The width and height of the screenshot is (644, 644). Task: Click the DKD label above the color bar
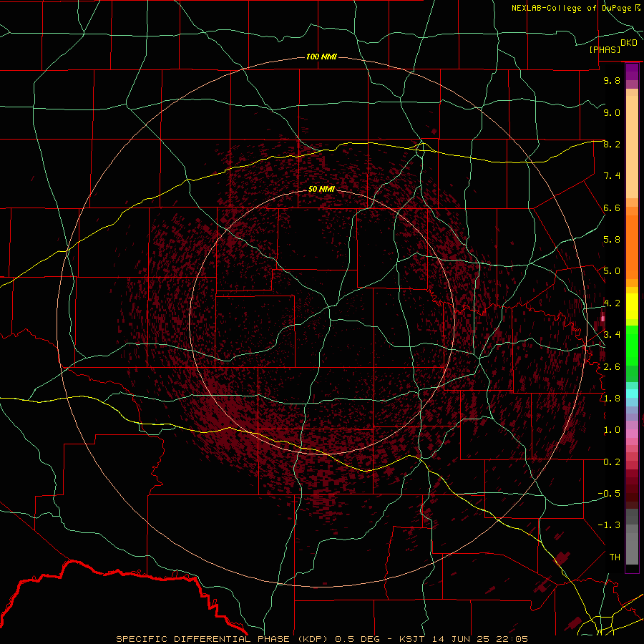click(629, 42)
